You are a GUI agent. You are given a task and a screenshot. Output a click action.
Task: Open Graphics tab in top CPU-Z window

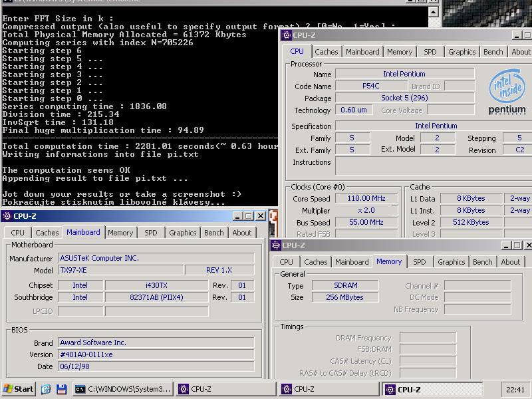point(462,52)
